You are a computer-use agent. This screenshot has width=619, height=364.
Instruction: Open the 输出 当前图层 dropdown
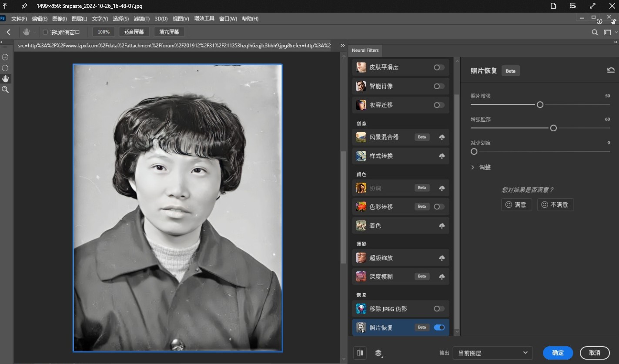492,353
